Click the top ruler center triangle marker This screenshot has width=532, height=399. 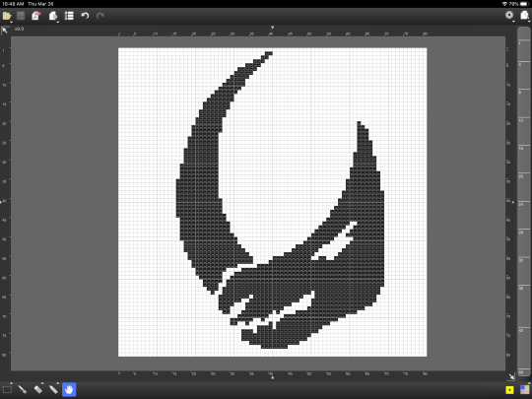[272, 28]
